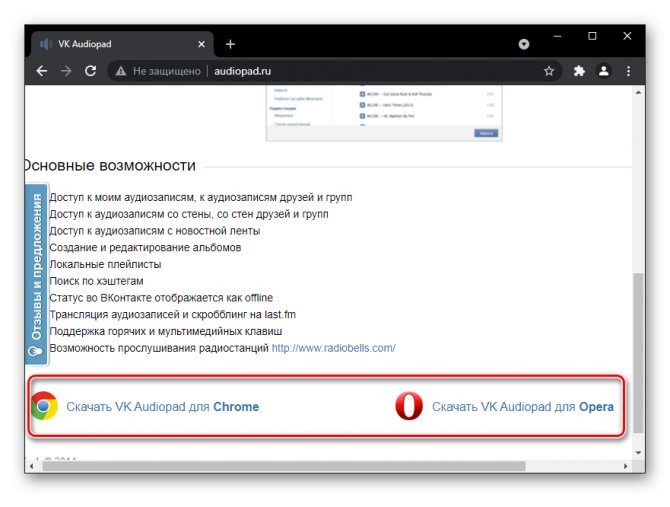Open the Chrome profile avatar
The width and height of the screenshot is (670, 507).
click(603, 71)
